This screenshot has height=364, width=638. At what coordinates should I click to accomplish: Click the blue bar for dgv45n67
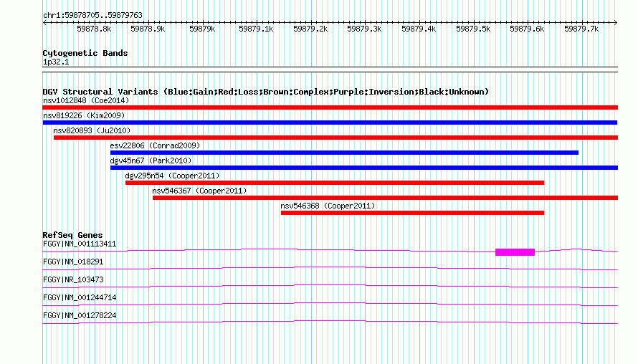(363, 168)
